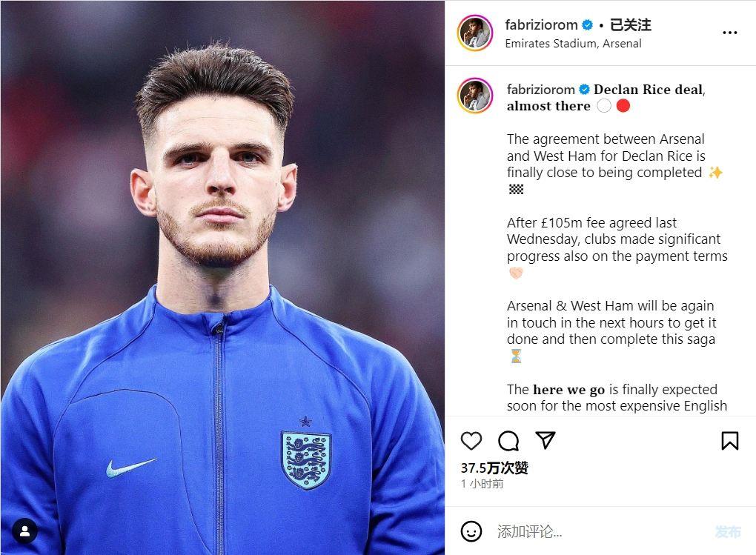Click the verified badge beside header username
Image resolution: width=756 pixels, height=555 pixels.
tap(588, 25)
